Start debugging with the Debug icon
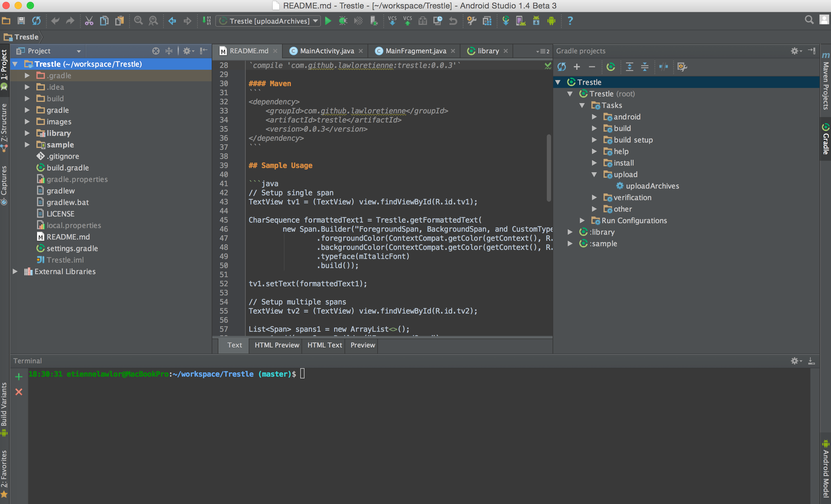This screenshot has width=831, height=504. point(343,21)
